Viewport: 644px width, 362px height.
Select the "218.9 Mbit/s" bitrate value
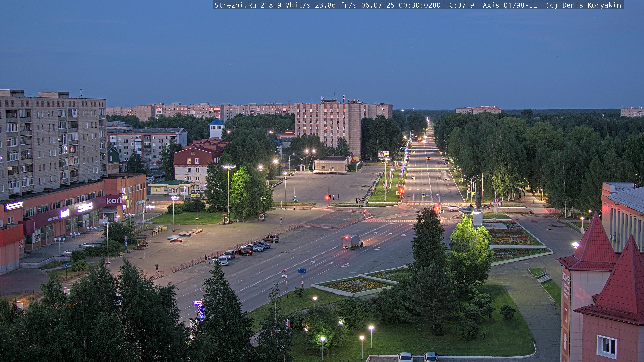click(285, 5)
